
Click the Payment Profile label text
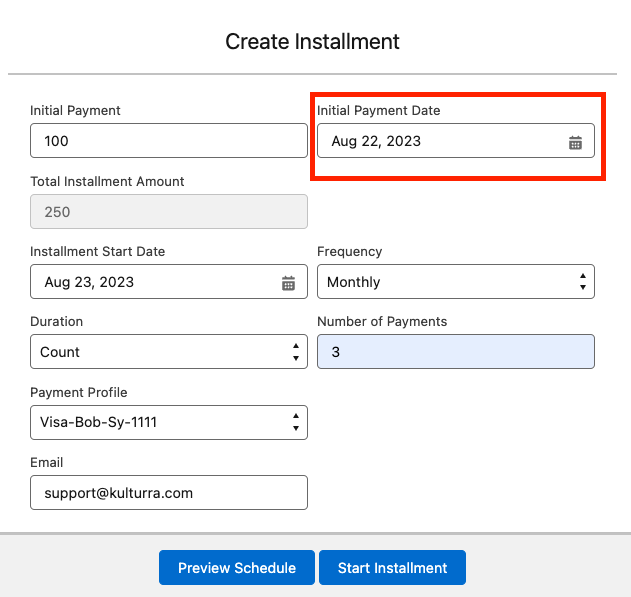coord(79,392)
